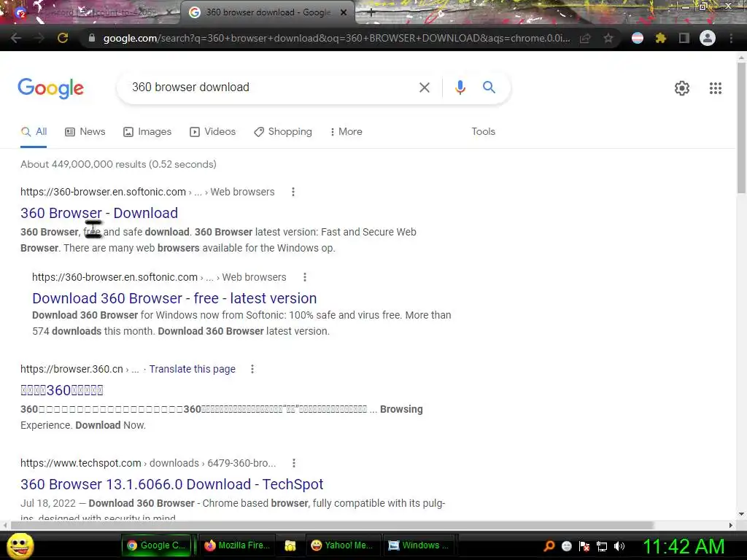The height and width of the screenshot is (560, 747).
Task: Switch to News results
Action: (x=85, y=132)
